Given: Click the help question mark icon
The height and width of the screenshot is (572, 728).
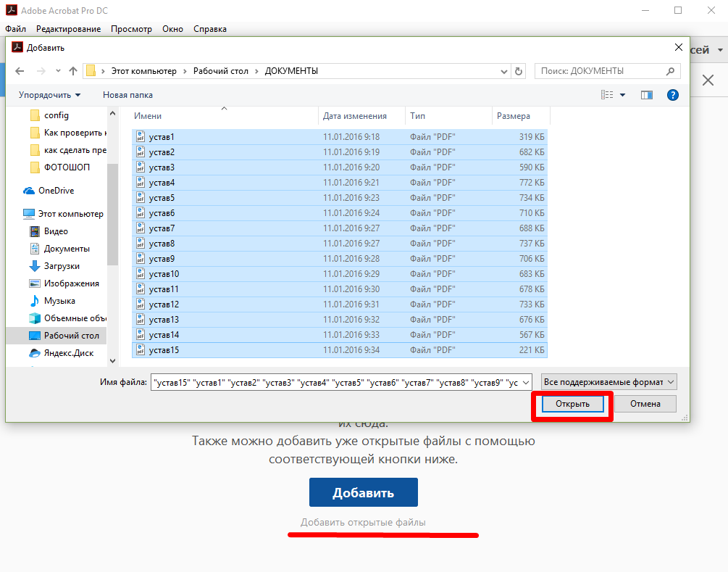Looking at the screenshot, I should coord(672,95).
